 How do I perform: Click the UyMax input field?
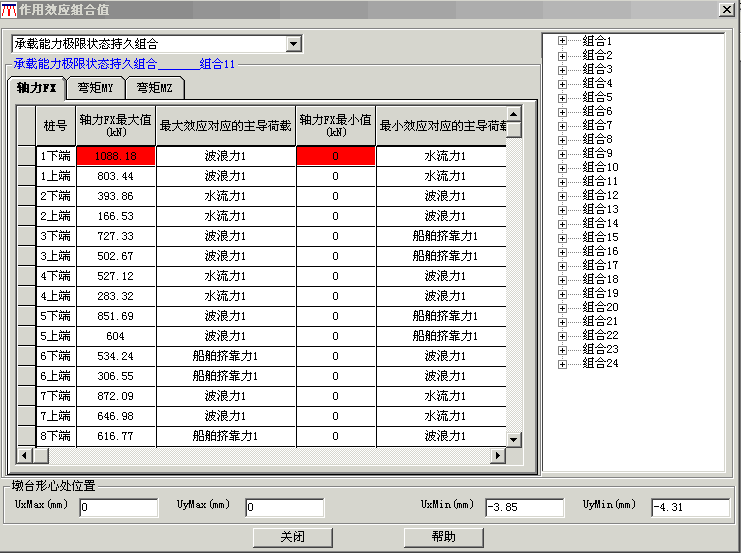click(x=284, y=508)
